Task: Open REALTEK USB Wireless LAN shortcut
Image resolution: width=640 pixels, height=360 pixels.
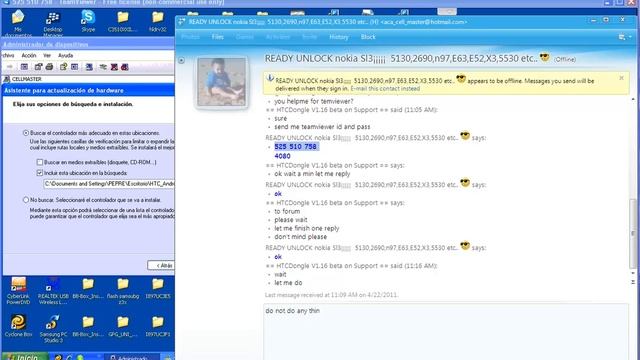Action: click(x=53, y=291)
